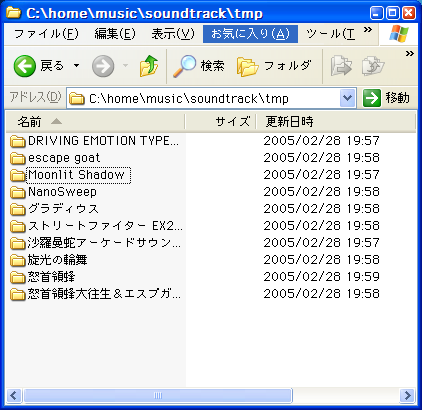422x410 pixels.
Task: Select the DRIVING EMOTION TYPE folder icon
Action: click(18, 141)
